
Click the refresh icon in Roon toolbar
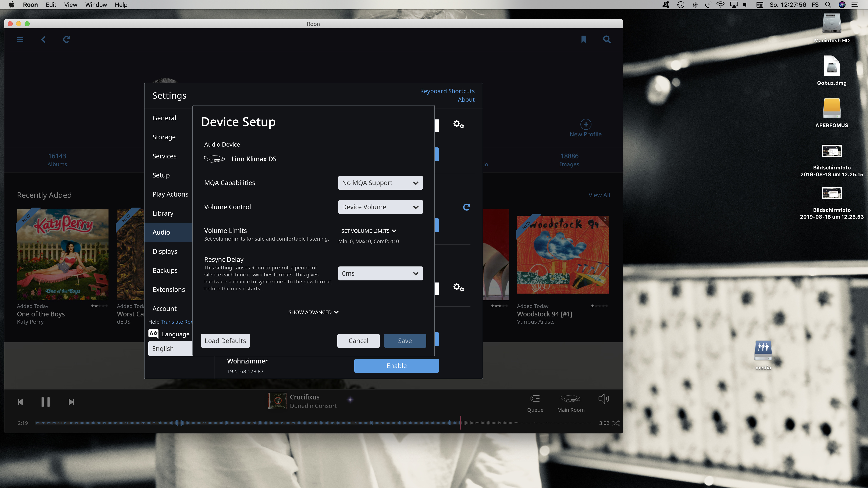pos(66,39)
